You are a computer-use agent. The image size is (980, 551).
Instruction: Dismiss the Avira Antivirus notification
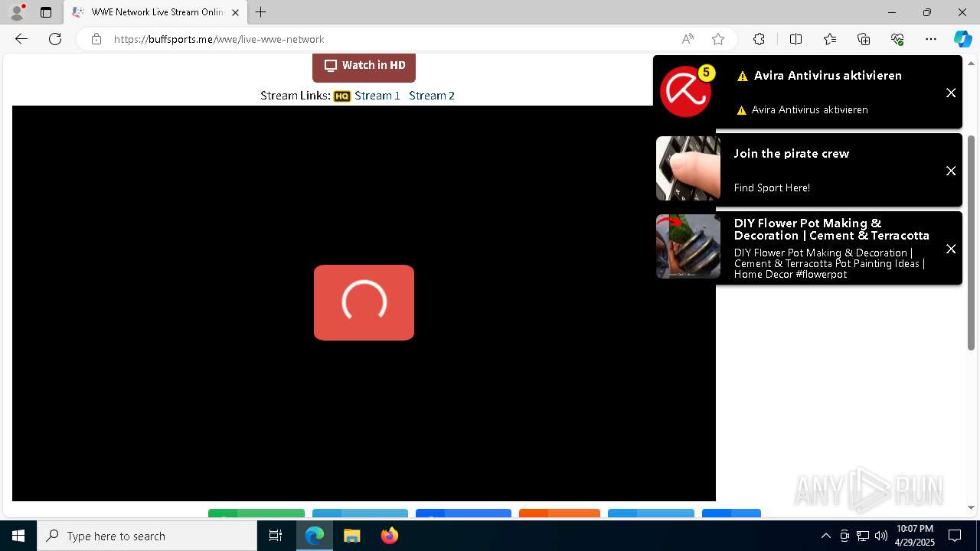[x=951, y=93]
